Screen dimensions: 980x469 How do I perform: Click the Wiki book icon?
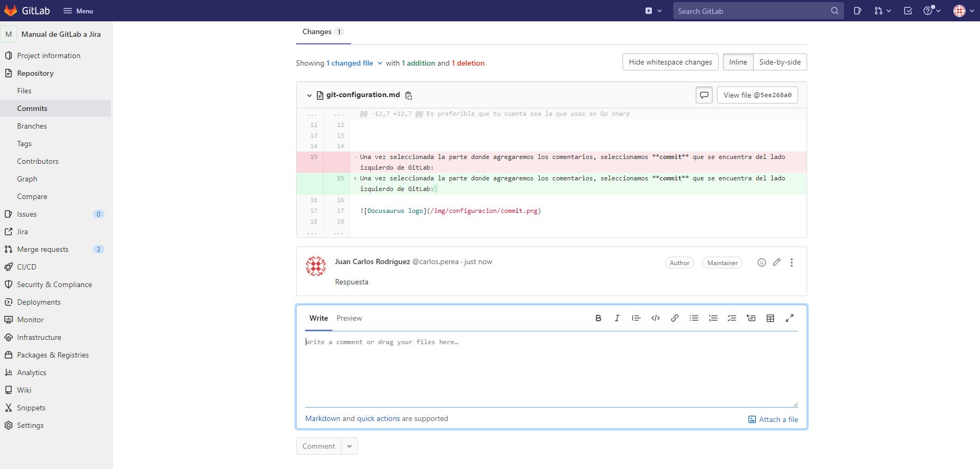pyautogui.click(x=9, y=390)
